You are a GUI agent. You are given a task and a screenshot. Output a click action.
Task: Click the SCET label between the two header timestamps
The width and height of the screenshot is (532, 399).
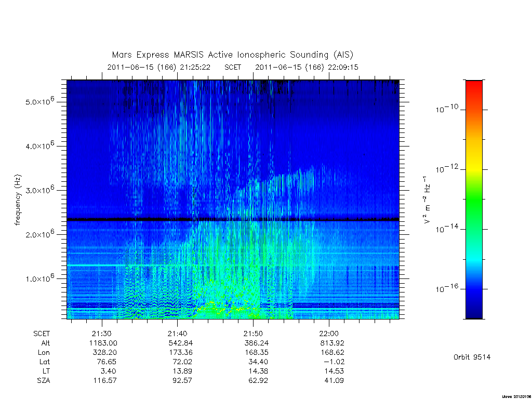[233, 67]
